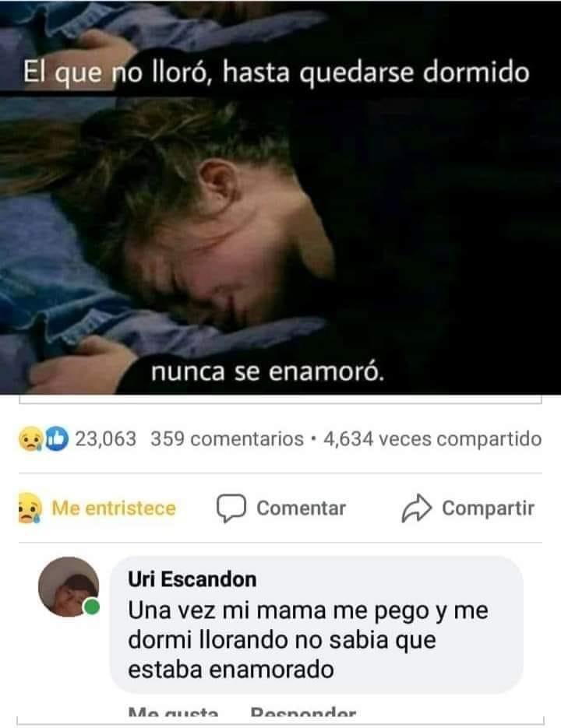Click the blue like thumb reaction icon
The image size is (561, 728).
pyautogui.click(x=57, y=439)
